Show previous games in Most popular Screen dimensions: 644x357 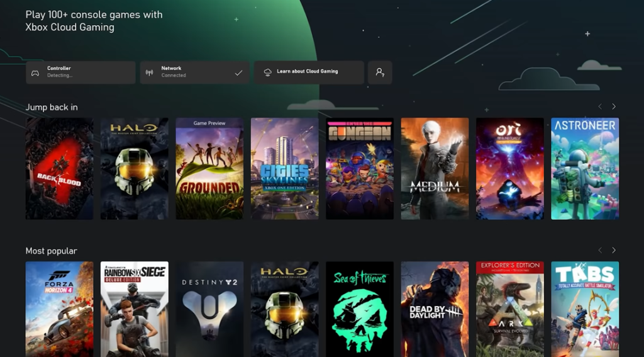click(x=600, y=250)
